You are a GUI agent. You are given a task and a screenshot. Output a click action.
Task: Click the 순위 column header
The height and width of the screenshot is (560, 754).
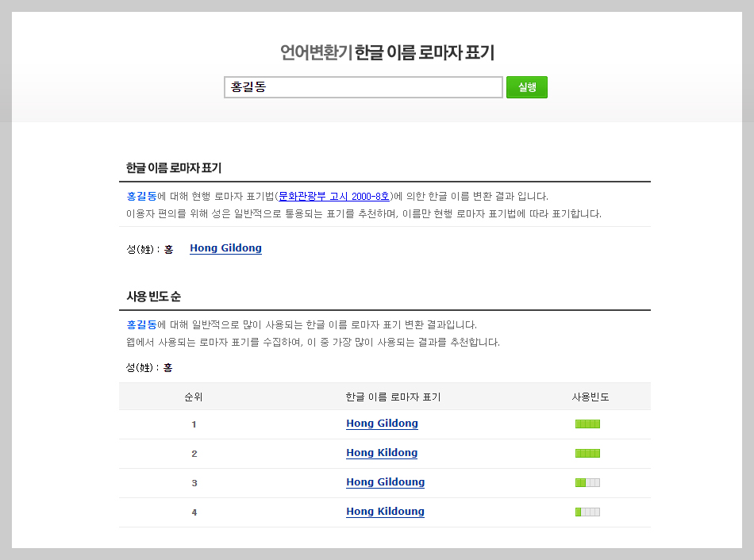[194, 397]
